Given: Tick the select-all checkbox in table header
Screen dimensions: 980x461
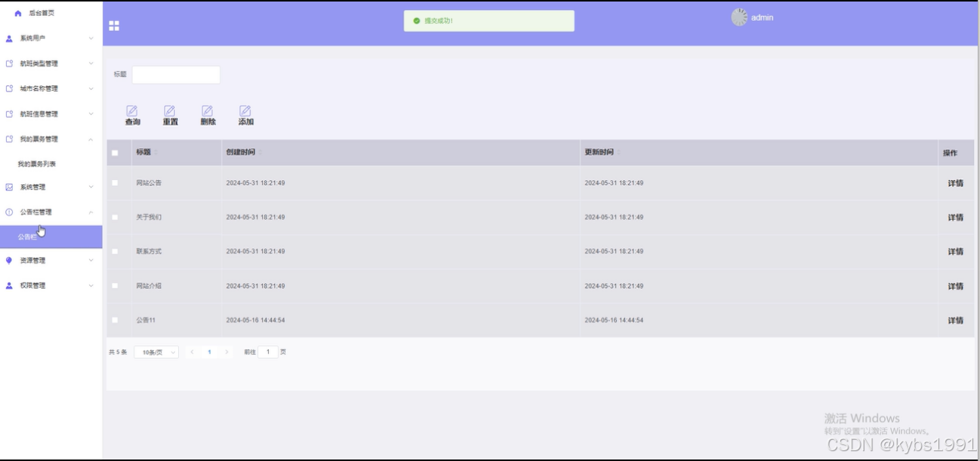Looking at the screenshot, I should (x=115, y=153).
